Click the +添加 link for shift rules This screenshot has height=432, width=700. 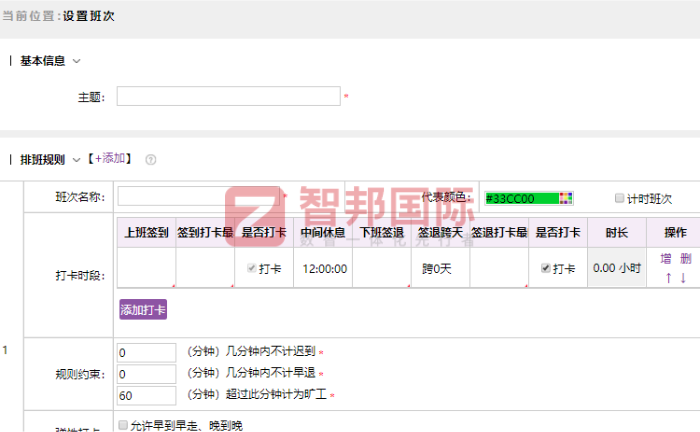pos(109,159)
